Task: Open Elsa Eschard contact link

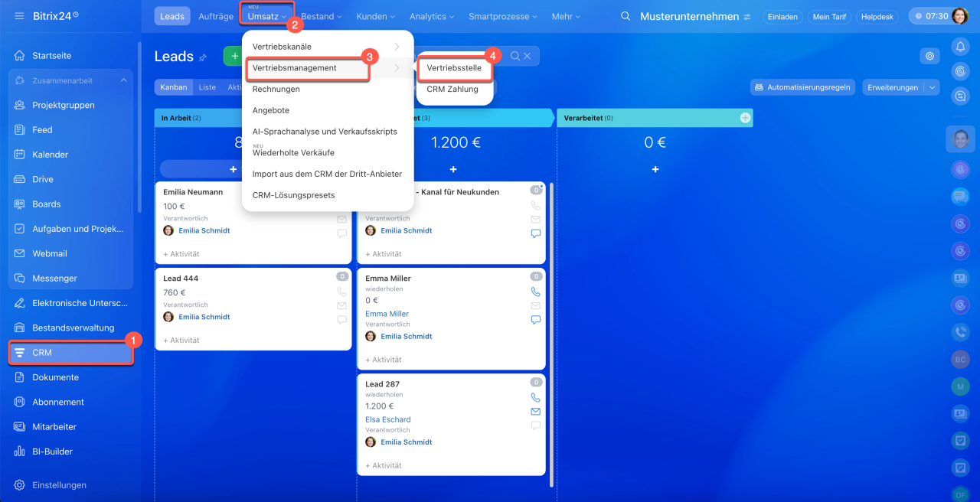Action: (x=388, y=419)
